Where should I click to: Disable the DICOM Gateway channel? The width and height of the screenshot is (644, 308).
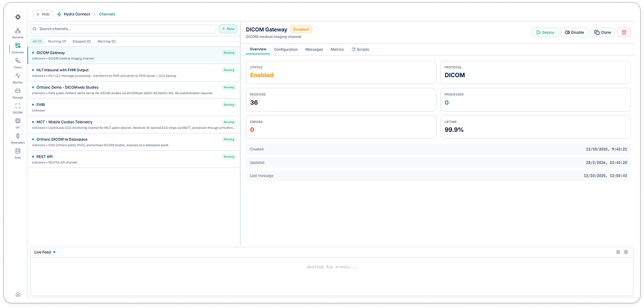pos(574,33)
